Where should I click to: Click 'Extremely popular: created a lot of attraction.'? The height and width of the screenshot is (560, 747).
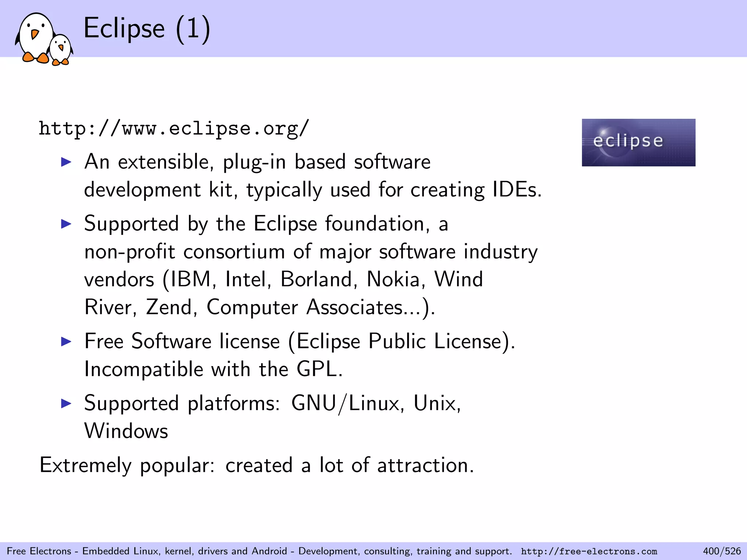click(256, 466)
